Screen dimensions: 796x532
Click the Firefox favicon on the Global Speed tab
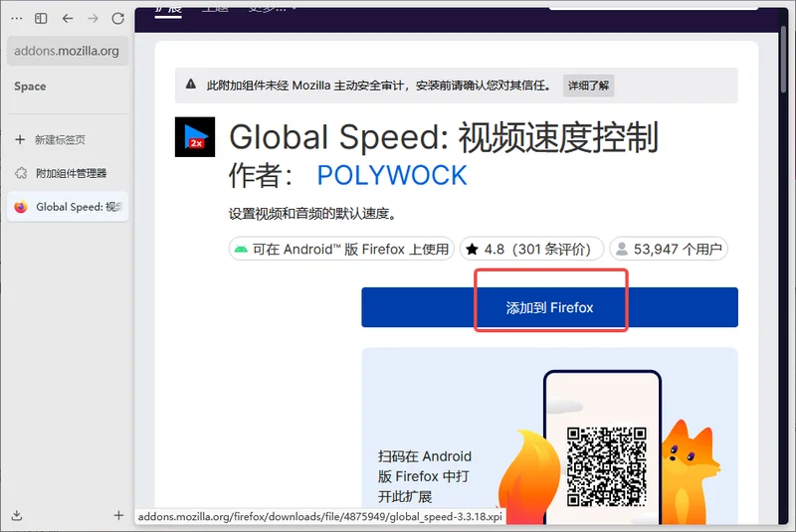click(21, 207)
